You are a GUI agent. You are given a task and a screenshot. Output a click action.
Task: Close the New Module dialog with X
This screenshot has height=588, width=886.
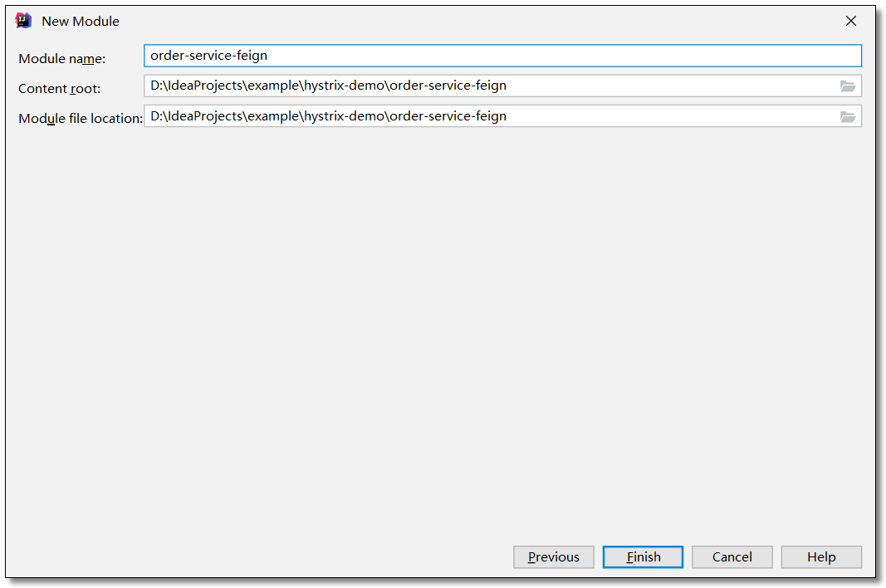851,21
